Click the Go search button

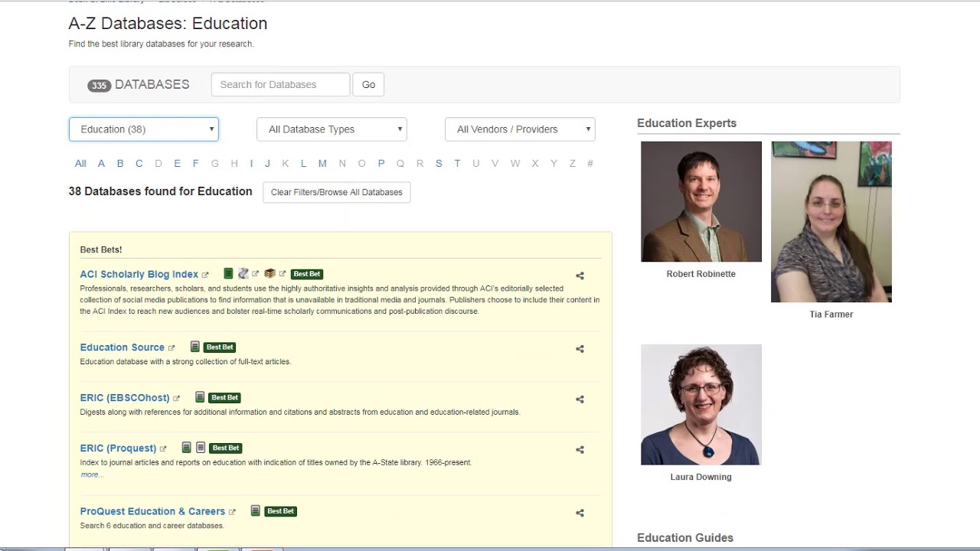point(368,84)
